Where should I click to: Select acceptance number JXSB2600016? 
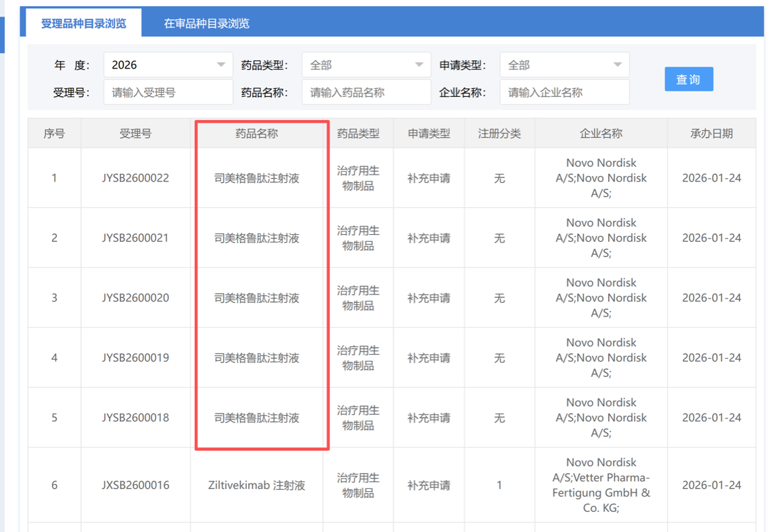[x=135, y=485]
